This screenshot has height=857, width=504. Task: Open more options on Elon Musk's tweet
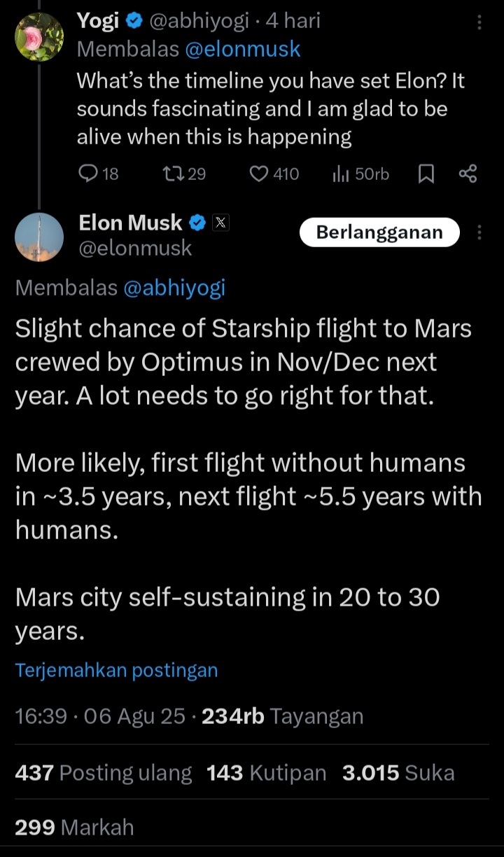[x=479, y=232]
